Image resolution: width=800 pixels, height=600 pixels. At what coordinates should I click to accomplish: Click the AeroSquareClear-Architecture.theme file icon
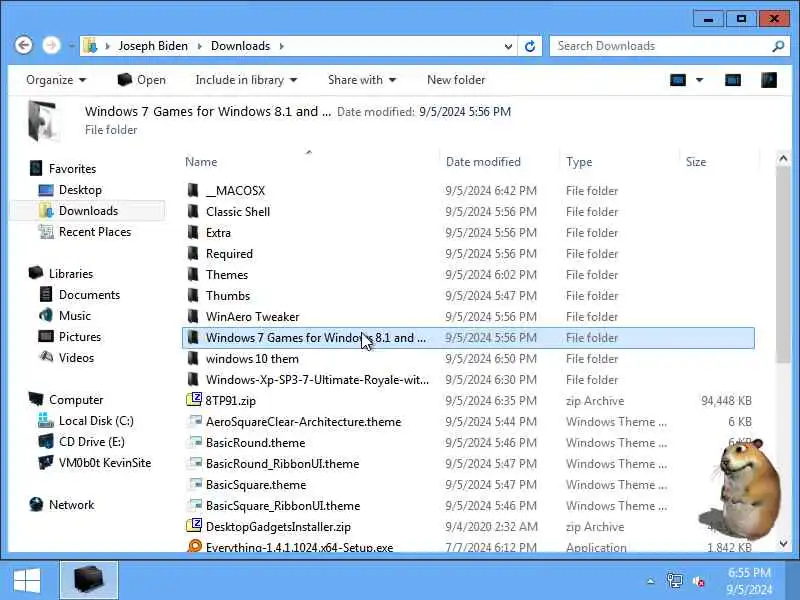coord(194,421)
